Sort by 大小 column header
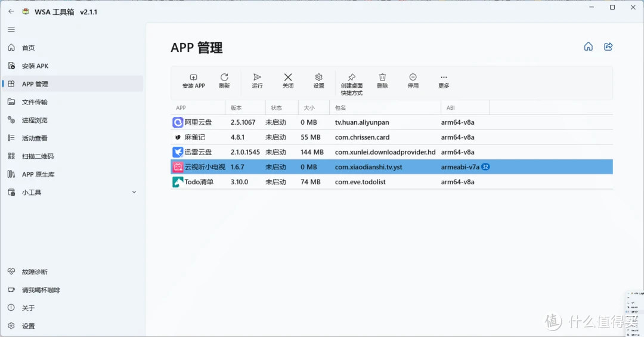This screenshot has height=337, width=644. 314,108
